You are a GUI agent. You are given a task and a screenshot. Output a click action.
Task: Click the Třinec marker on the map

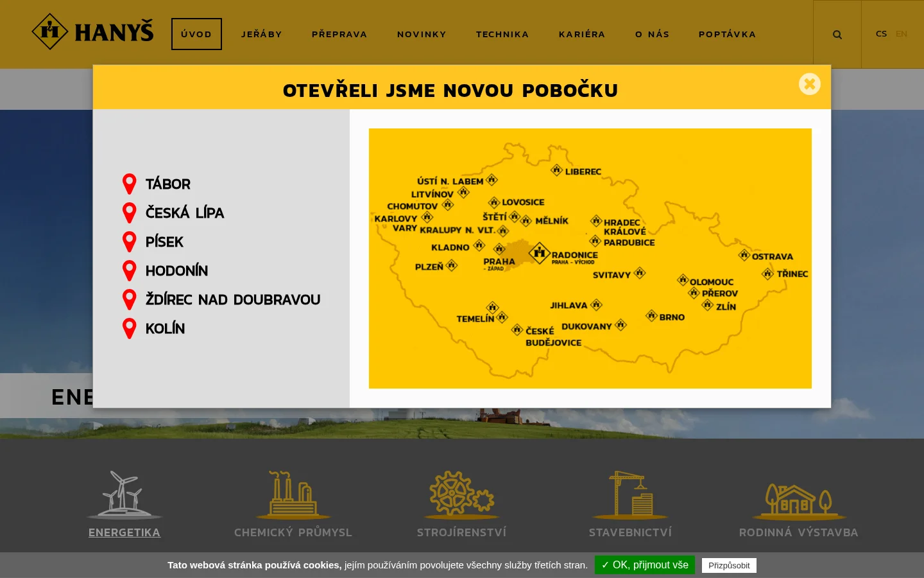pyautogui.click(x=768, y=274)
